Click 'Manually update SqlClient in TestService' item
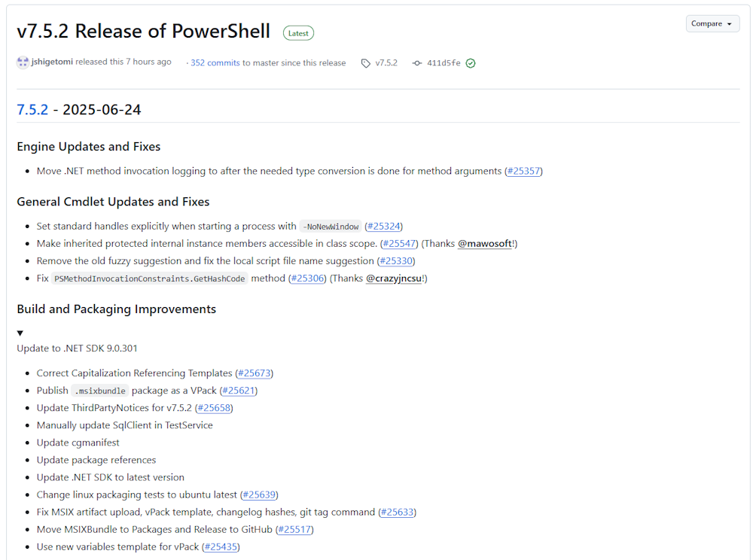This screenshot has width=753, height=560. click(x=124, y=425)
